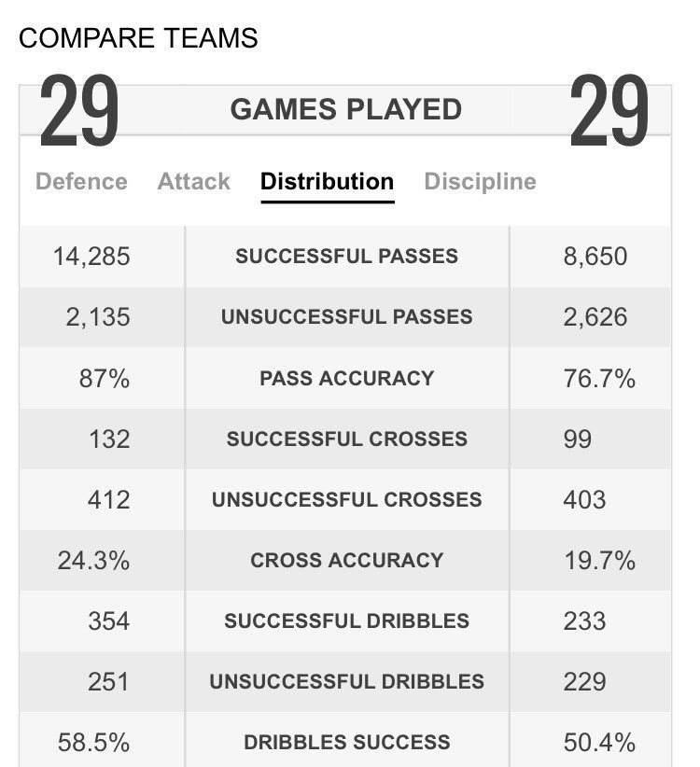The height and width of the screenshot is (767, 700).
Task: Click the right team's 29 games played
Action: [609, 112]
